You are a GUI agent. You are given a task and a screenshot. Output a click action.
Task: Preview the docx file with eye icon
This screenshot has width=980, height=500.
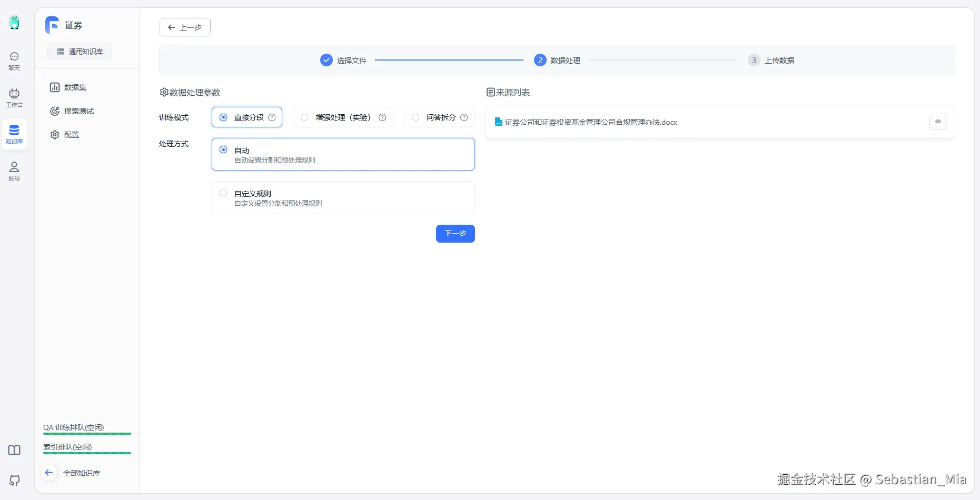coord(938,122)
